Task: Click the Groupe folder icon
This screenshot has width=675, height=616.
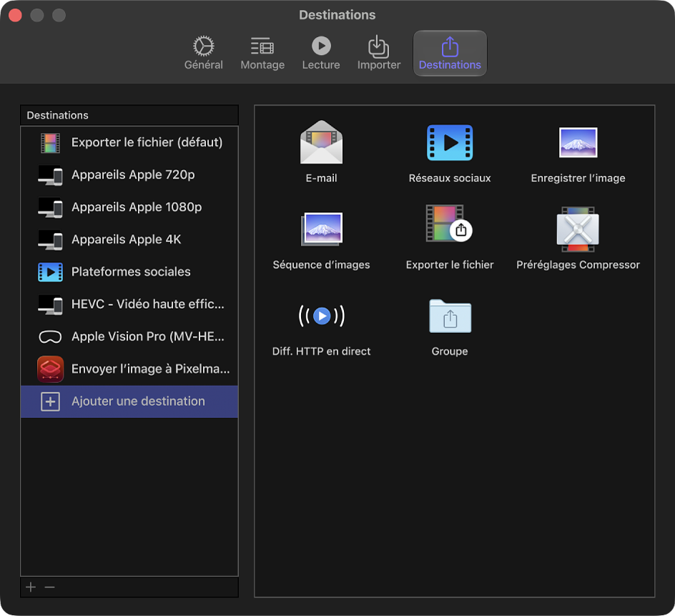Action: [x=450, y=316]
